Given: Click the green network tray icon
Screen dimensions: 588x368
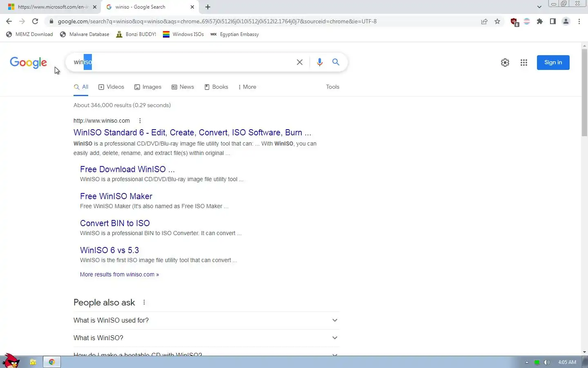Looking at the screenshot, I should 537,362.
